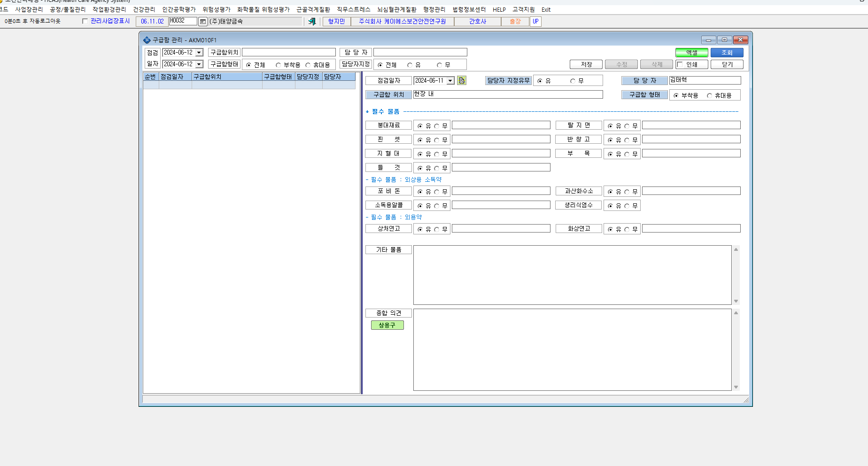Click the 닫기 close button
The width and height of the screenshot is (868, 466).
727,64
